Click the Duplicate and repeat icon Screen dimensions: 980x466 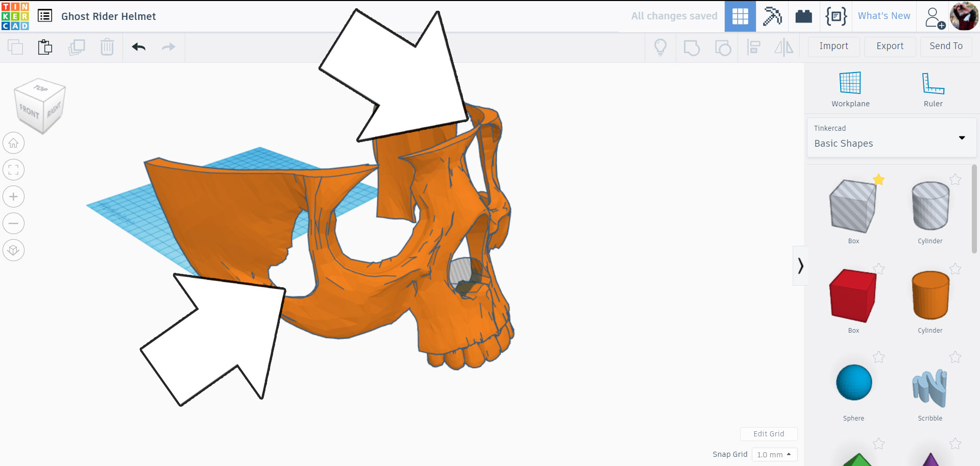pos(77,47)
